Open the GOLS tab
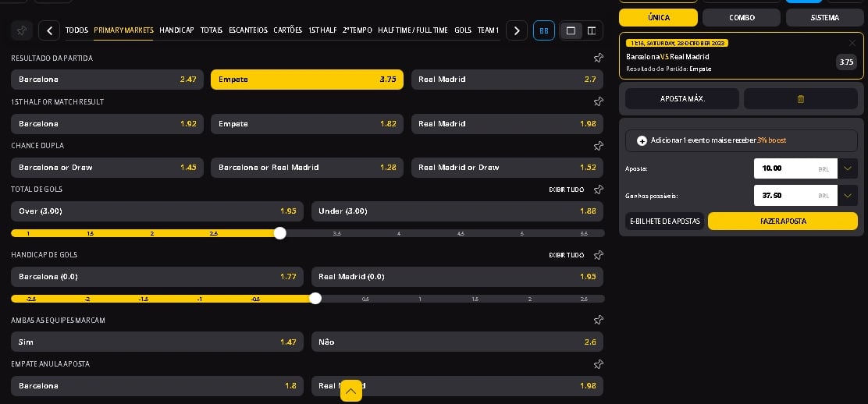 tap(463, 30)
